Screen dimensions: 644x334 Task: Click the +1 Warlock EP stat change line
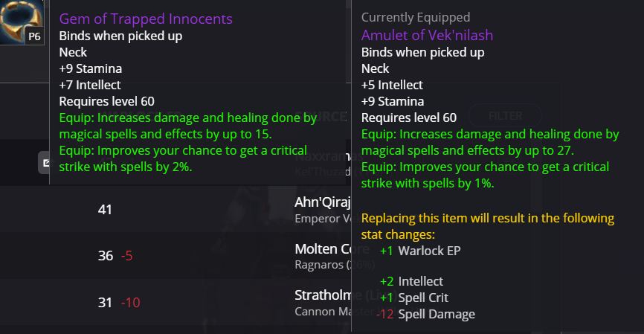pyautogui.click(x=419, y=251)
